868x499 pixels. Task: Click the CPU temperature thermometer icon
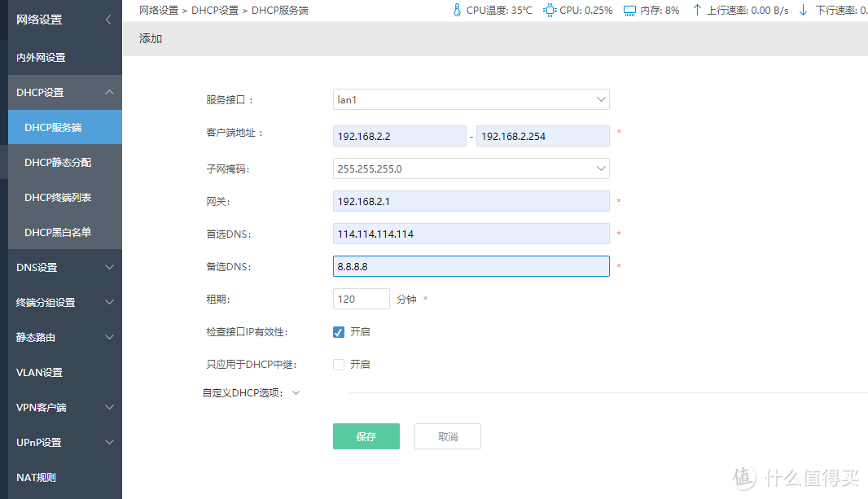pyautogui.click(x=457, y=10)
